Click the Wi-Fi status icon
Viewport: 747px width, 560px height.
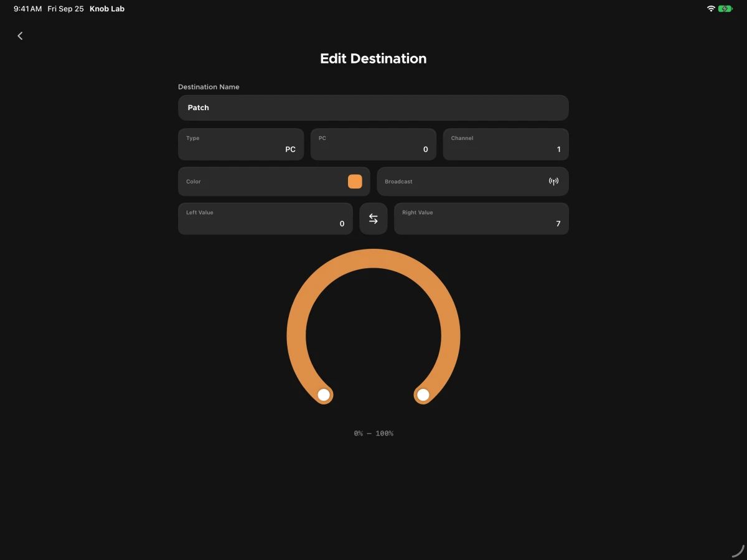click(711, 9)
